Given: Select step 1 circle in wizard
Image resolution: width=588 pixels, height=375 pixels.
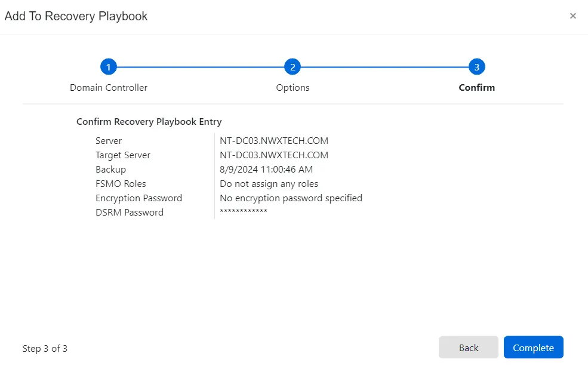Looking at the screenshot, I should tap(109, 67).
